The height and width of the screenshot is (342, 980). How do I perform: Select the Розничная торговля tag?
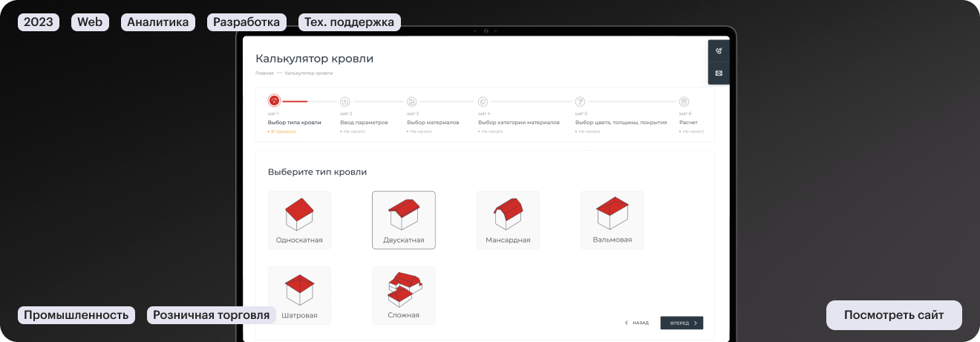[211, 315]
